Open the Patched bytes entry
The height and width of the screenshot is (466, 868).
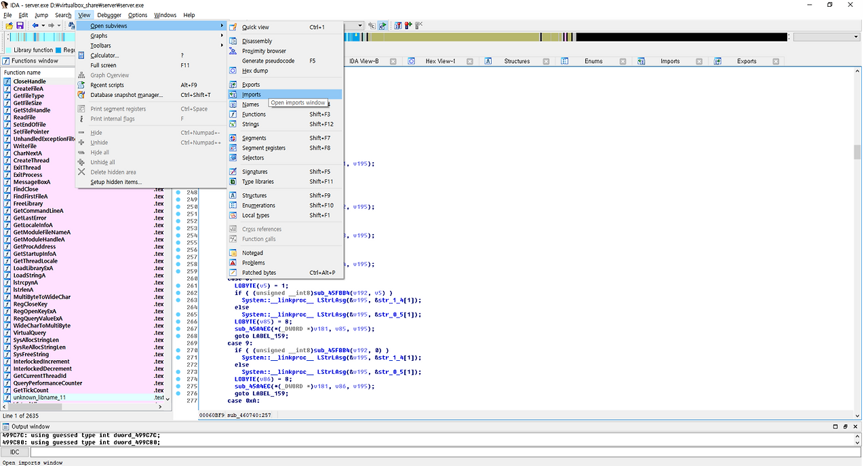click(285, 273)
